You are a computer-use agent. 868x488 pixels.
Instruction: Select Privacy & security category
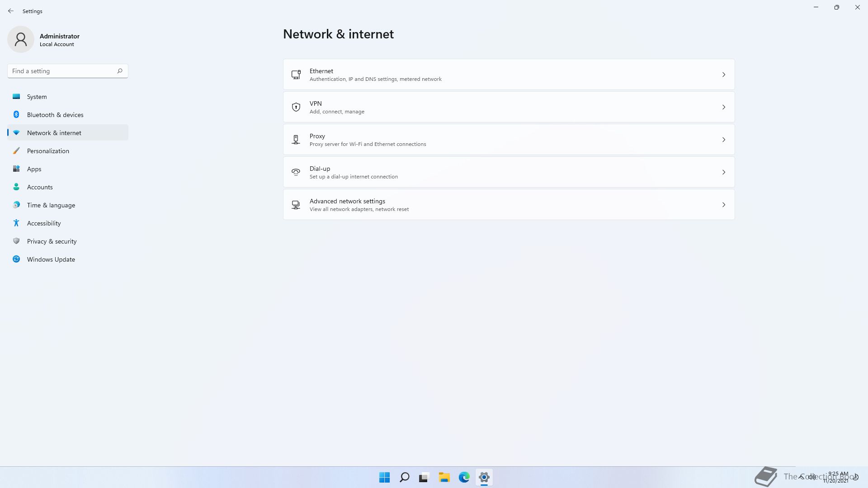pos(52,241)
